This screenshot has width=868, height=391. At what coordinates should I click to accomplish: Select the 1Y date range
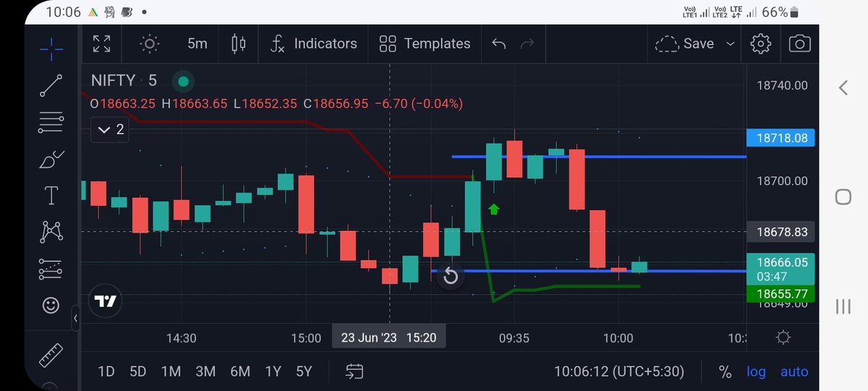[273, 371]
